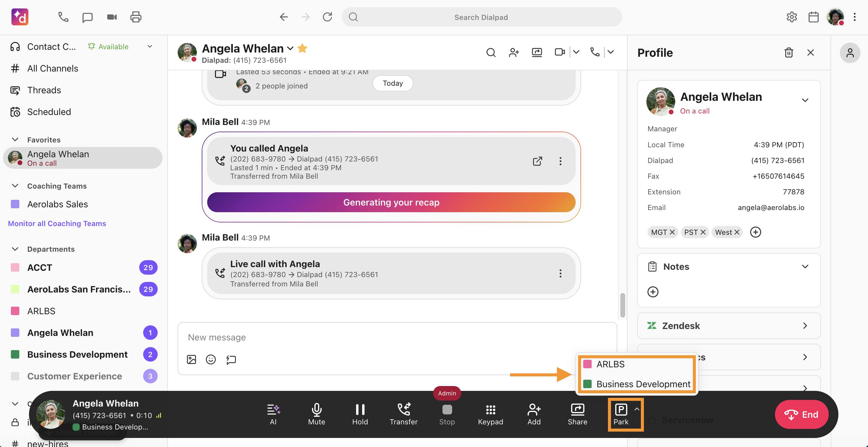Open new message chat icon in top bar
Image resolution: width=868 pixels, height=447 pixels.
[87, 17]
